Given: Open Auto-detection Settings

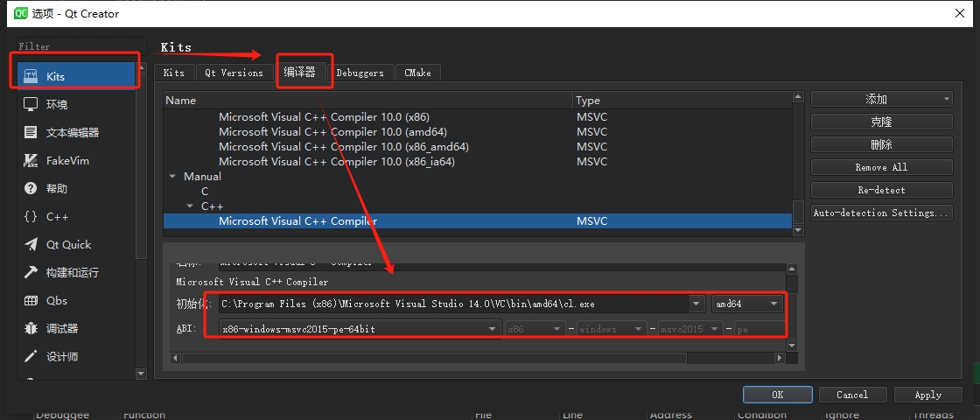Looking at the screenshot, I should (881, 213).
